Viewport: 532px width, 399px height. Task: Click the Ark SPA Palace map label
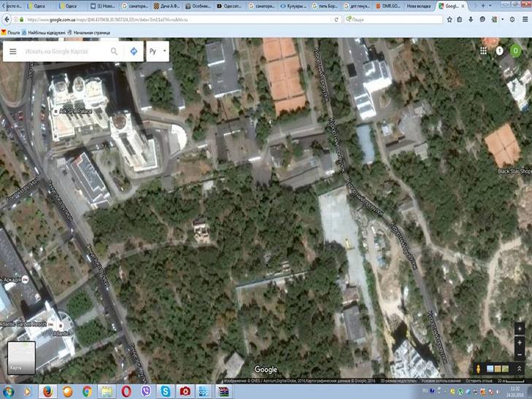point(75,111)
